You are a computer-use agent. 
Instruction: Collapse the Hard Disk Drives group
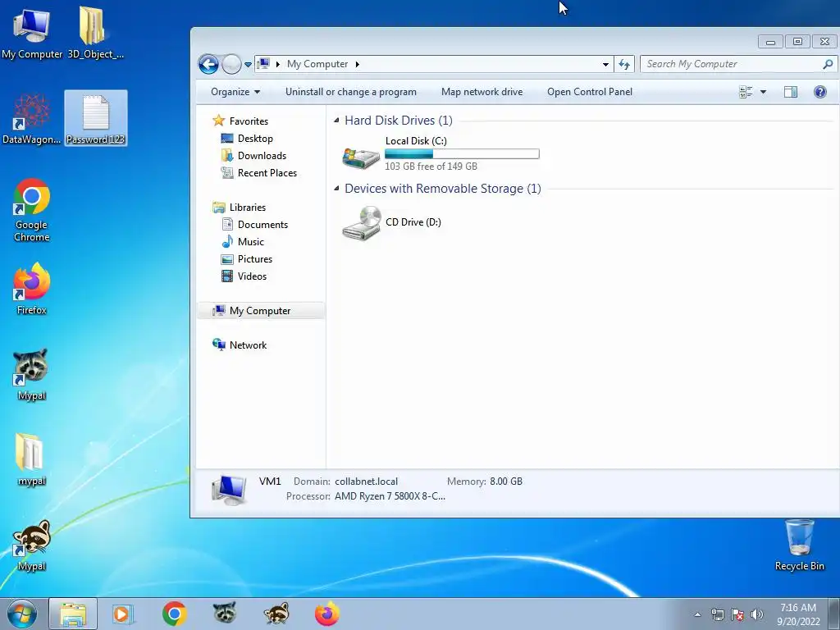point(336,120)
